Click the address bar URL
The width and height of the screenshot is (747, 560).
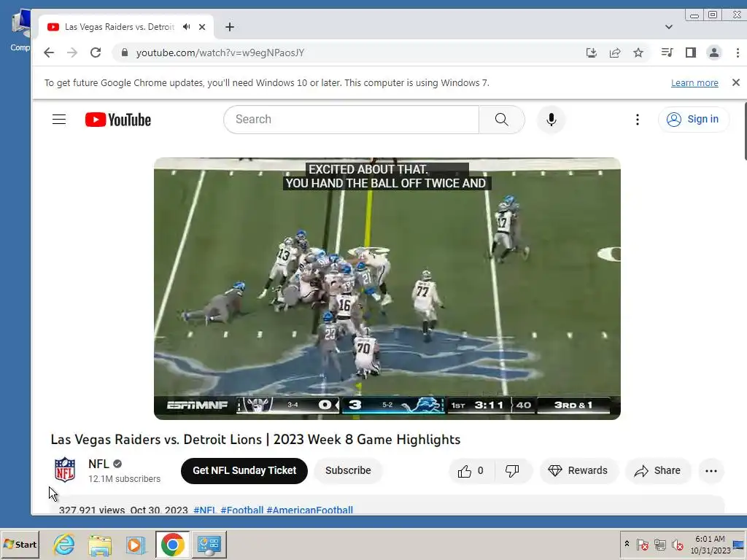tap(220, 52)
